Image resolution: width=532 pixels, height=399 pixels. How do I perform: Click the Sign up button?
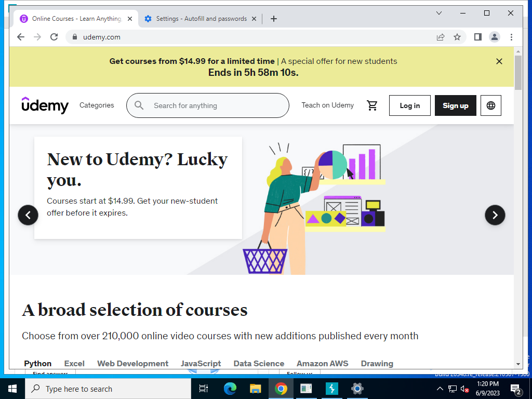click(x=455, y=105)
